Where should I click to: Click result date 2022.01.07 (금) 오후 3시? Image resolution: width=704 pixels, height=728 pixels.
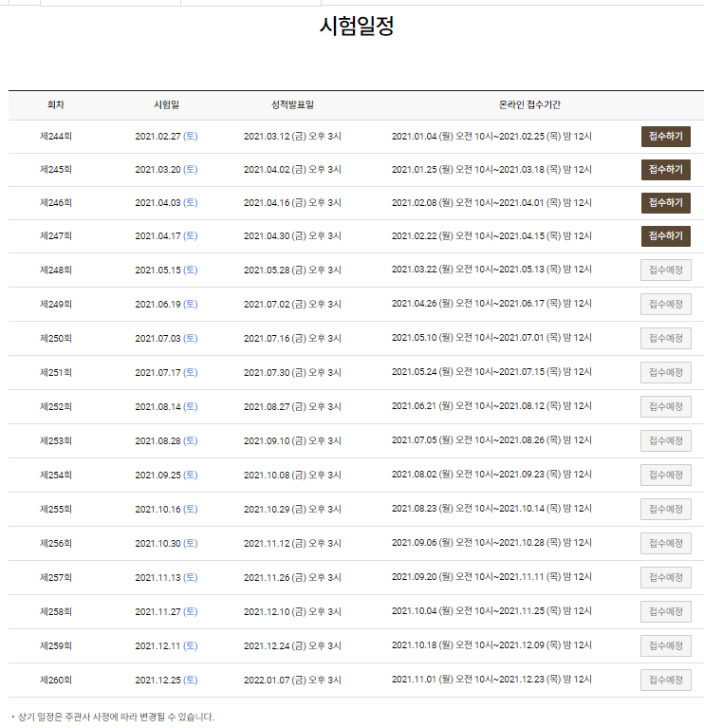pos(292,680)
